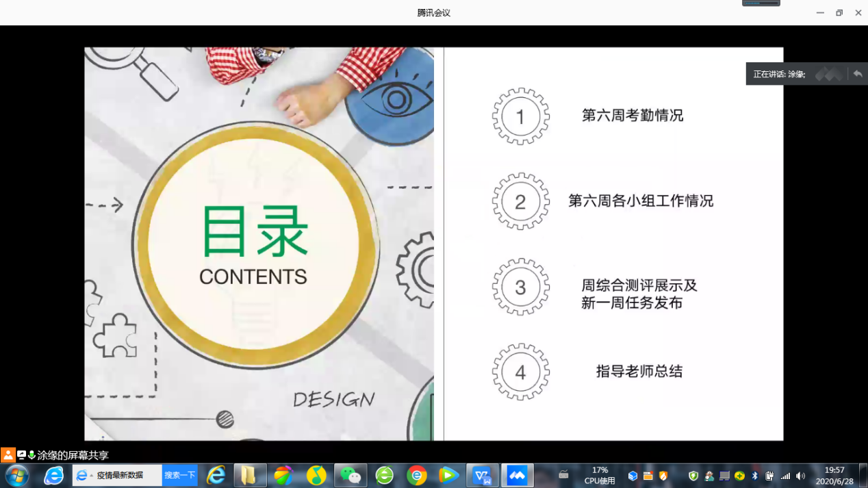Toggle Bluetooth from the system tray
Screen dimensions: 868x488
(x=755, y=476)
